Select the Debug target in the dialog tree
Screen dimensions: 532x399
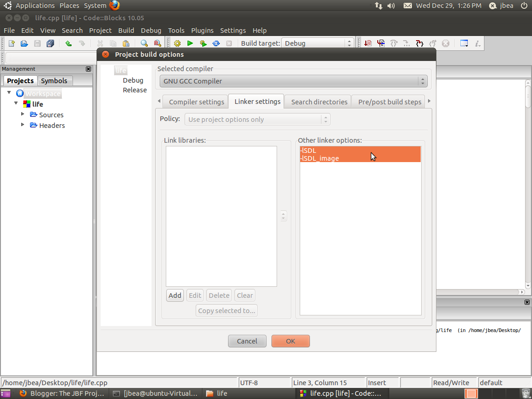(x=133, y=80)
